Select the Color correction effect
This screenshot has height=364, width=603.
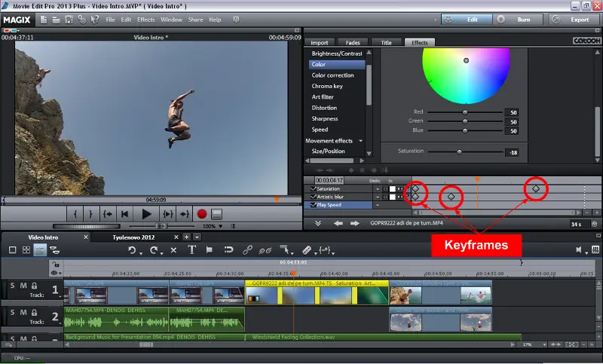332,75
